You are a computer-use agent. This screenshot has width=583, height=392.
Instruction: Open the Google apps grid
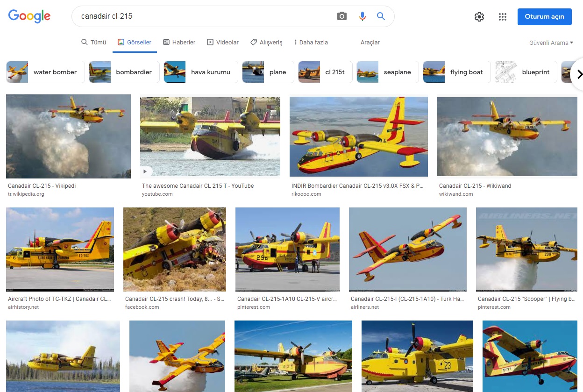coord(503,17)
